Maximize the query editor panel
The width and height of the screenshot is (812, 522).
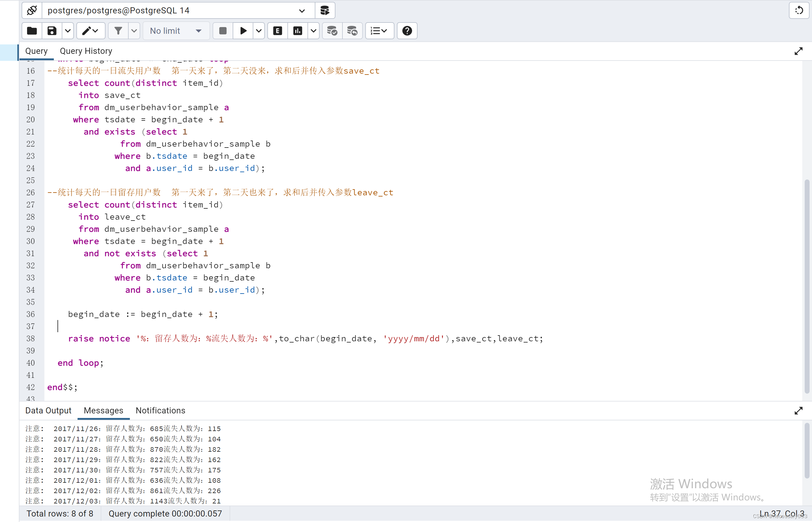tap(798, 51)
